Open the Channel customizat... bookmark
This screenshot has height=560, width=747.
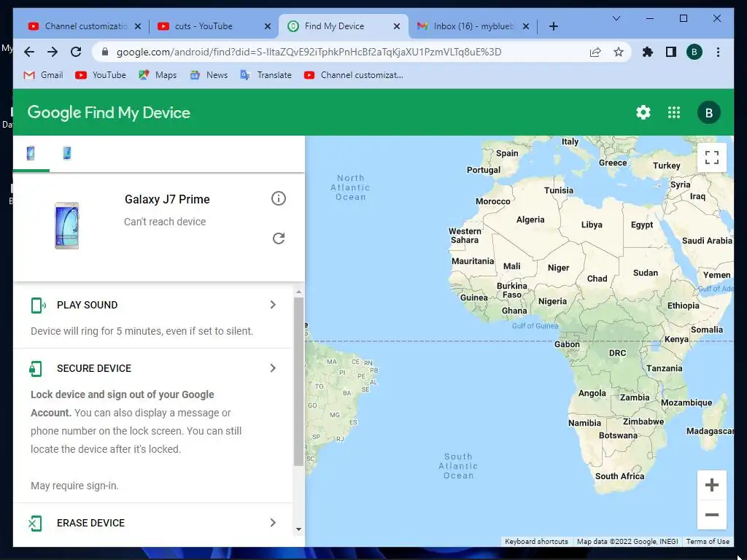tap(354, 75)
